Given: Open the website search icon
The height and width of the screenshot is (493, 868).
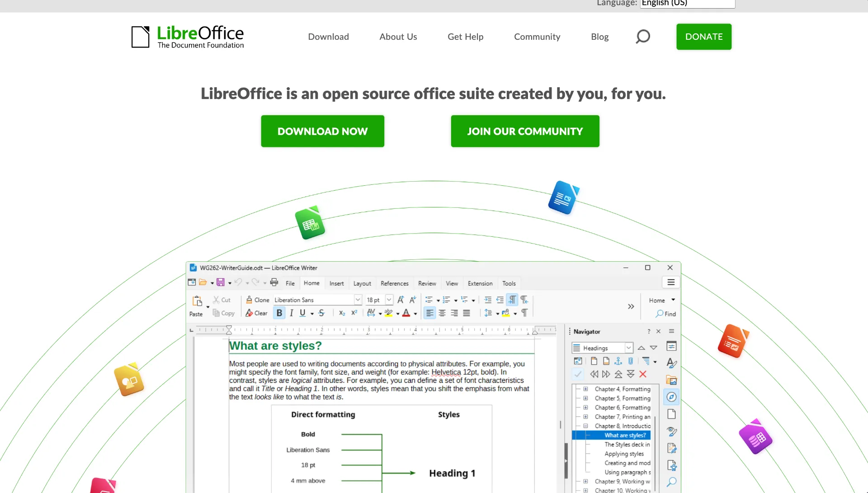Looking at the screenshot, I should coord(642,37).
